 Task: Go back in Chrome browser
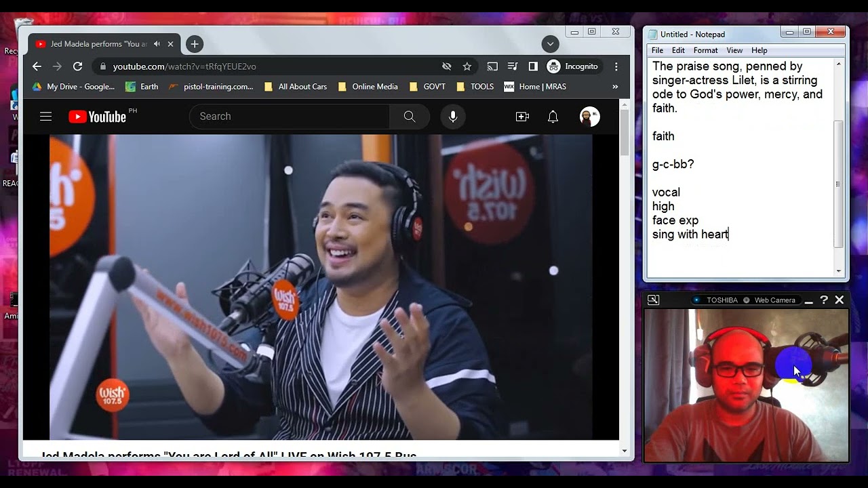[37, 66]
